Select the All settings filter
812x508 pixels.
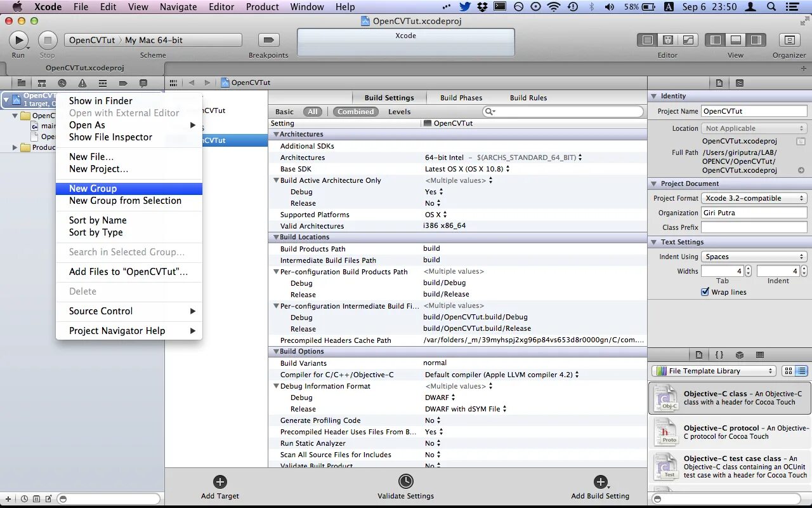(x=313, y=112)
